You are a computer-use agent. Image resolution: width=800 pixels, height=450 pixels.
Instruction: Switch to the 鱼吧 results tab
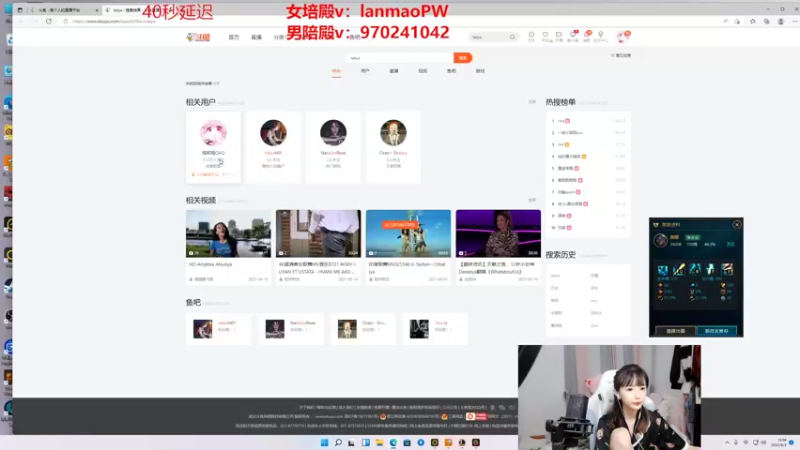click(x=452, y=71)
